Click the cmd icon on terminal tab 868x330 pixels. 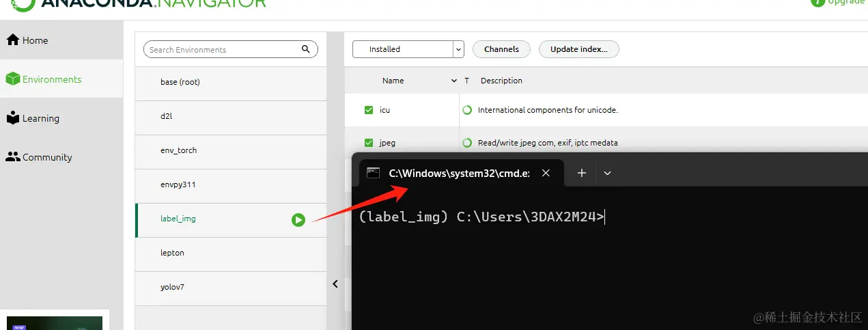click(x=373, y=173)
